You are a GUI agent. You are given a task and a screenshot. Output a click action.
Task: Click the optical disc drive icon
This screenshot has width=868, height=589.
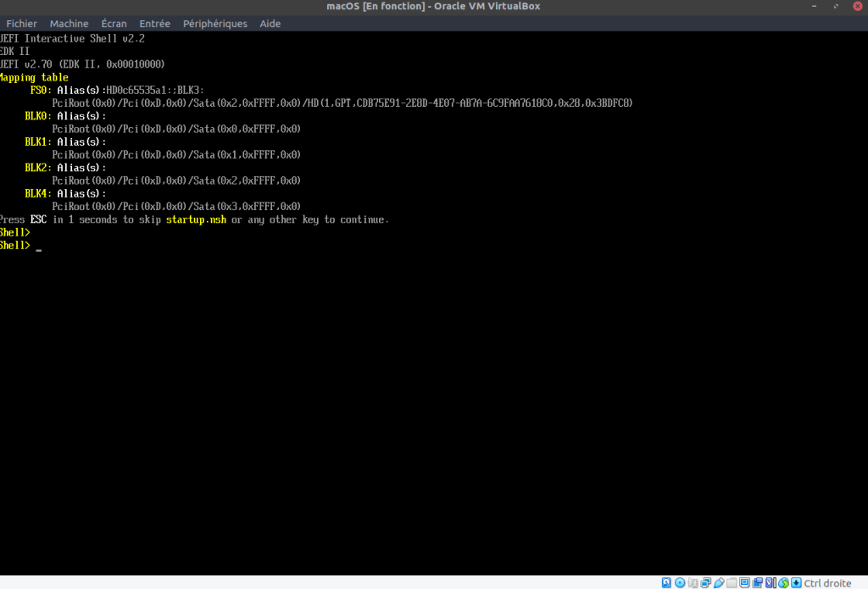coord(680,582)
